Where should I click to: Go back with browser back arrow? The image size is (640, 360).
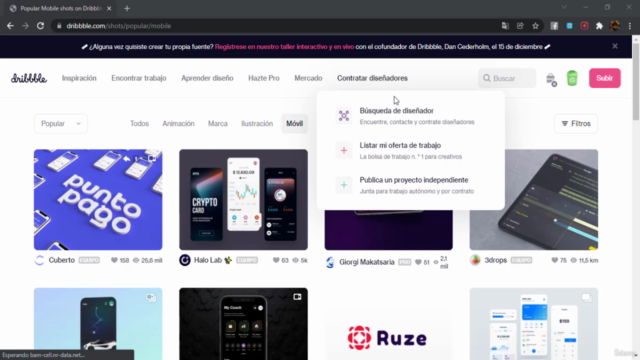tap(10, 26)
